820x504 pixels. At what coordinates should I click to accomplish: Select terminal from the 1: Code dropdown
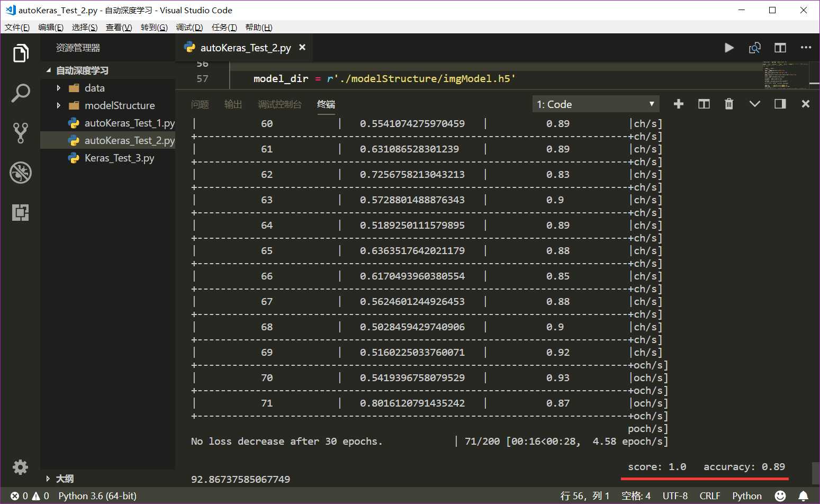pos(596,104)
